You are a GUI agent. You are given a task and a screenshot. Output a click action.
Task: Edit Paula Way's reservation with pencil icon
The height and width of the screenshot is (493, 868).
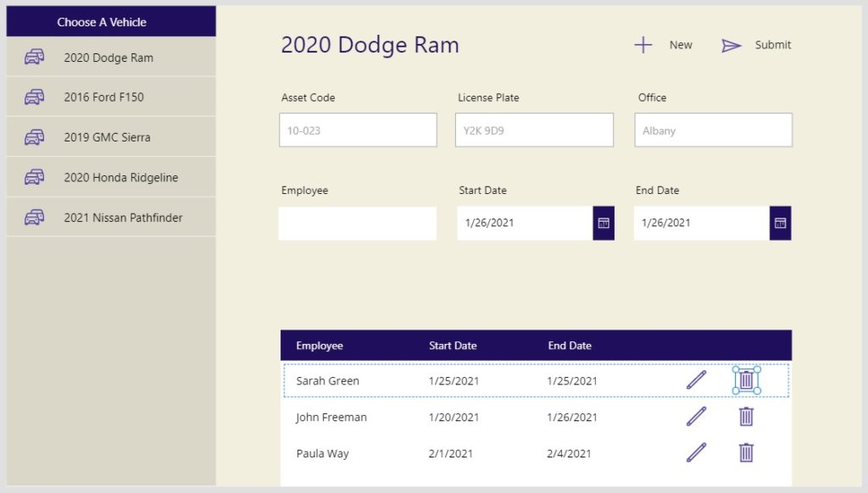(x=697, y=452)
